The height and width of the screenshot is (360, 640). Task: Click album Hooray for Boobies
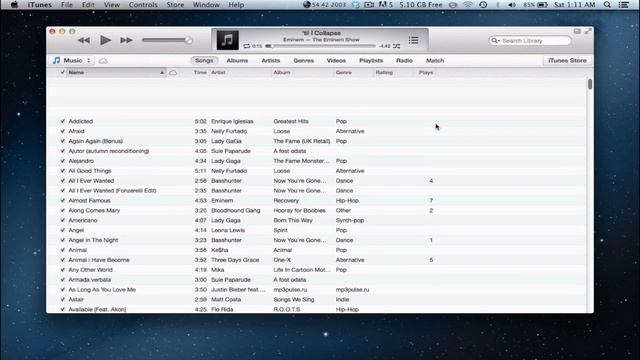coord(300,211)
